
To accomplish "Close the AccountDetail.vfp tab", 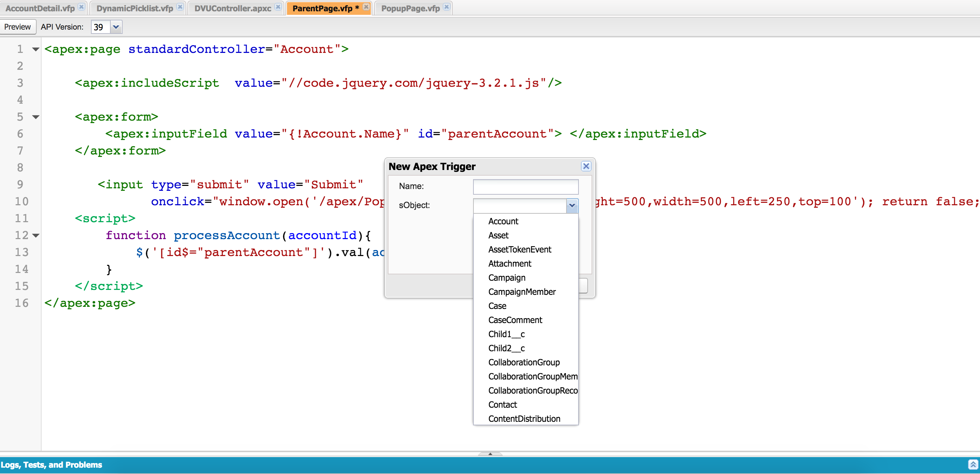I will click(x=81, y=7).
